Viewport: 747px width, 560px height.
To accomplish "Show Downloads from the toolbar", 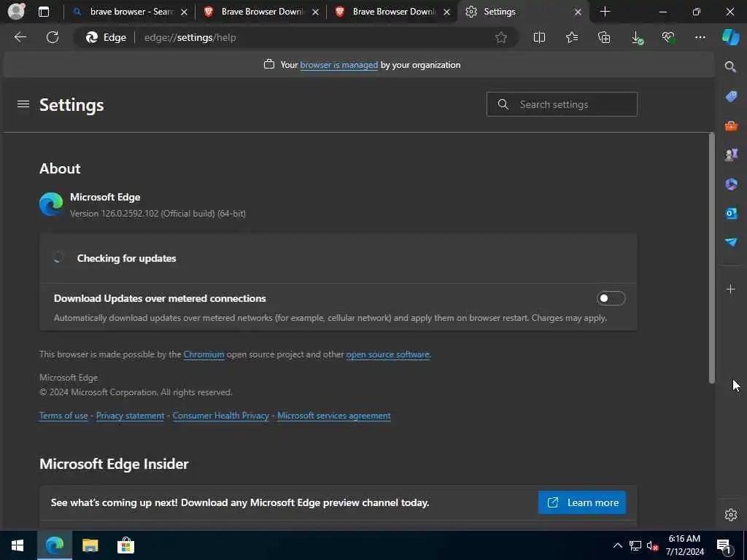I will coord(636,38).
